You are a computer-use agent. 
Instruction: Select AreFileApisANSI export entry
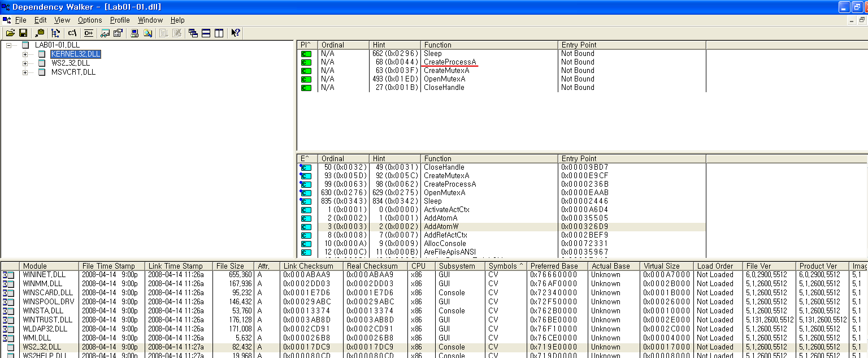451,252
